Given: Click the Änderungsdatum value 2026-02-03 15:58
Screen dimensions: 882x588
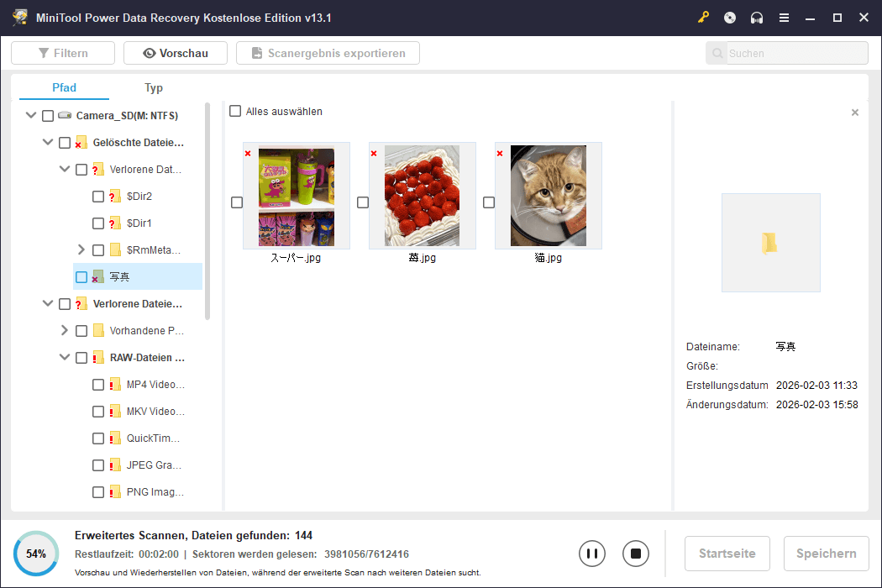Looking at the screenshot, I should (816, 405).
